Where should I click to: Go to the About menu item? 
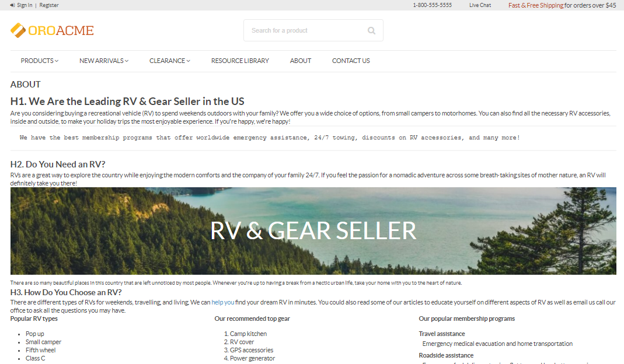(301, 61)
